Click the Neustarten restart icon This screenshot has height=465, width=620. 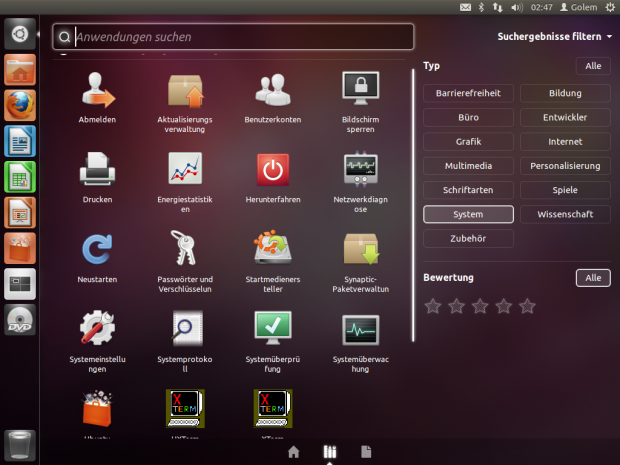(97, 249)
